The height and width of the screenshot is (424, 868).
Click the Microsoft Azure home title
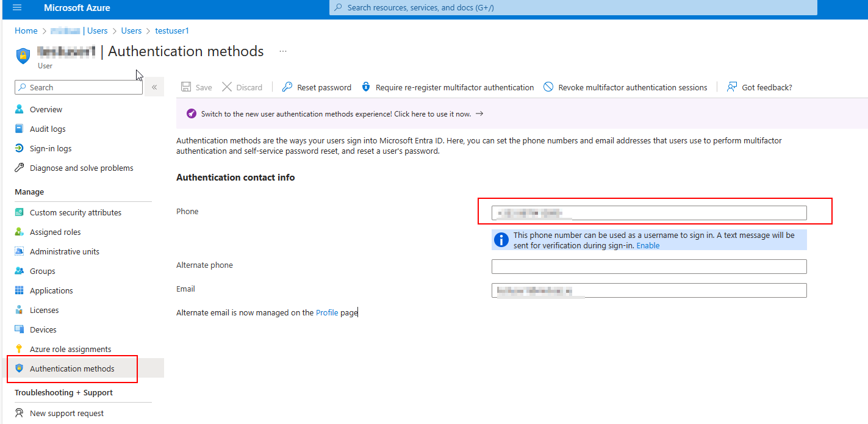coord(77,8)
